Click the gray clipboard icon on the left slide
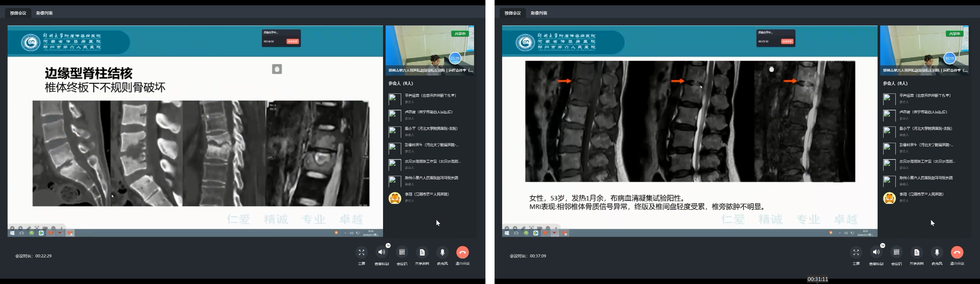Image resolution: width=980 pixels, height=284 pixels. coord(277,69)
